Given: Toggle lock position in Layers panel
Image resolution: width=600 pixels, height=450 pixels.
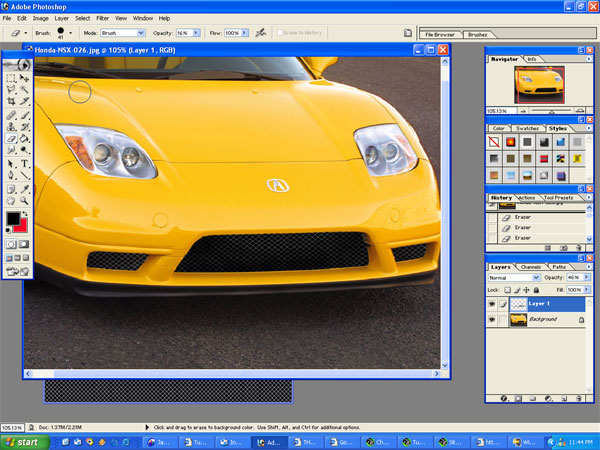Looking at the screenshot, I should (527, 290).
